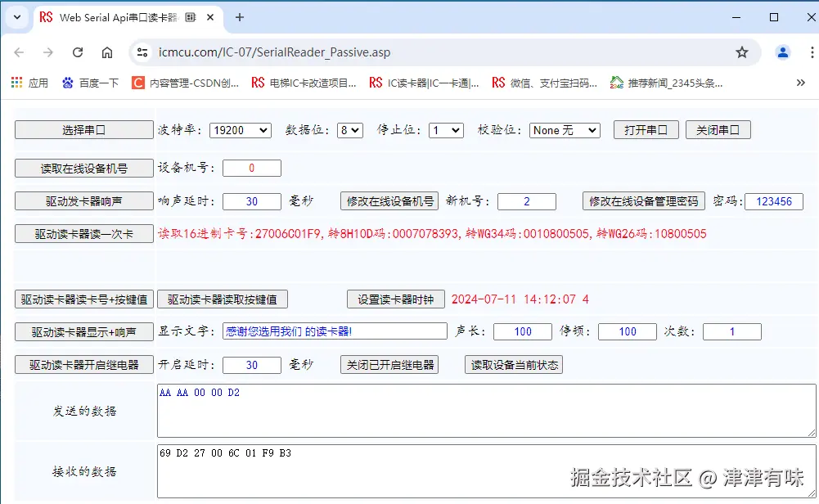Open site information icon in the address bar
The image size is (819, 504).
coord(142,52)
